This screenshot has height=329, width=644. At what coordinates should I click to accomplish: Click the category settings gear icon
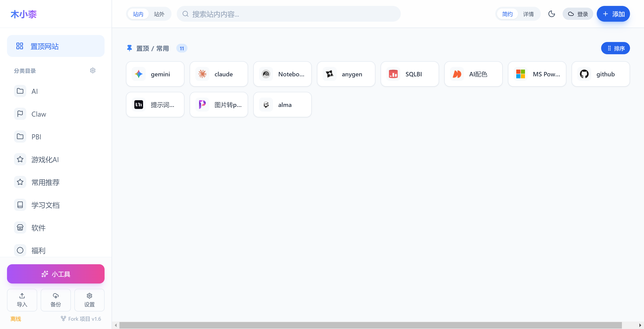(x=93, y=70)
